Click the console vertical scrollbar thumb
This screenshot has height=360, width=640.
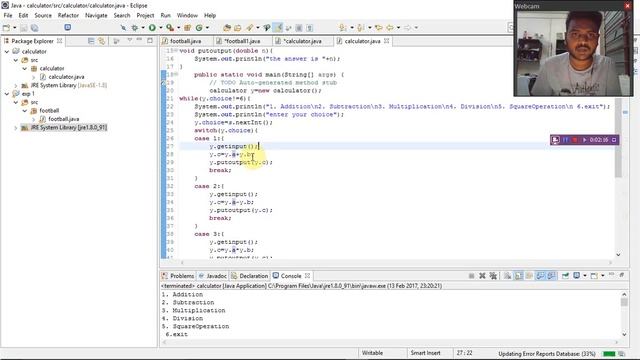(624, 302)
